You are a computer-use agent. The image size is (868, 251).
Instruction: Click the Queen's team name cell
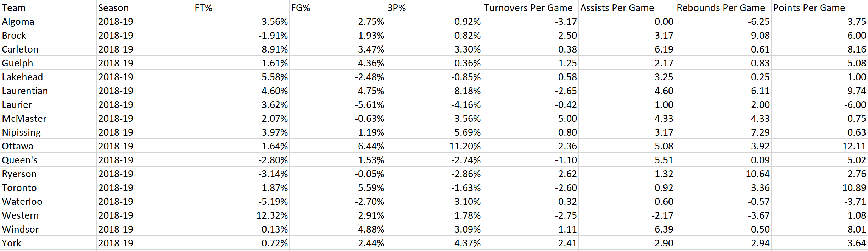(x=19, y=160)
